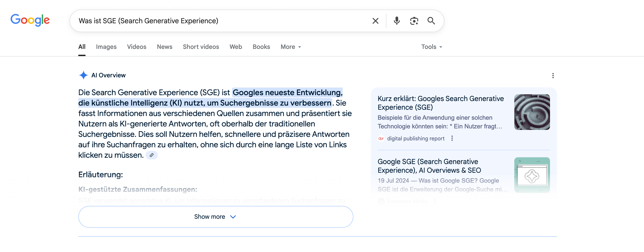Click snippet 'Beispiele für die Anwendung einer solchen'
Viewport: 644px width, 252px height.
[435, 118]
